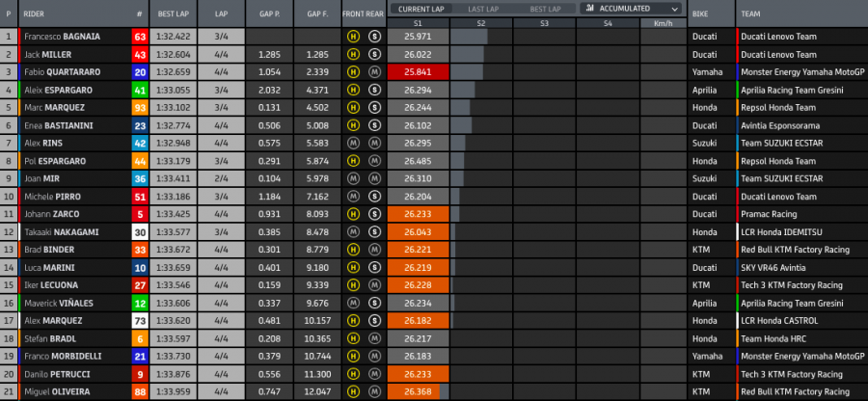Click the bar chart icon beside Accumulated
Viewport: 868px width, 401px height.
point(589,9)
